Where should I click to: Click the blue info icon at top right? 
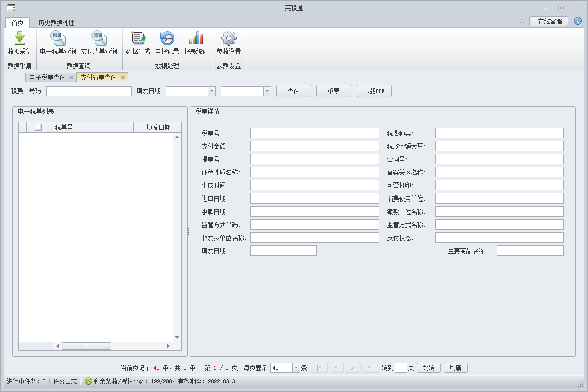[x=578, y=21]
